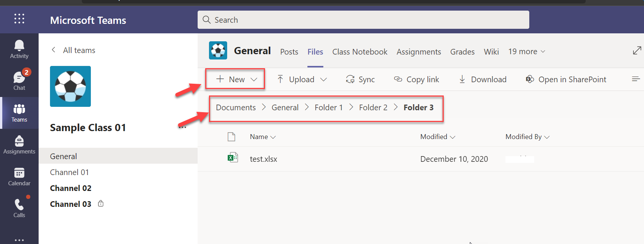Viewport: 644px width, 244px height.
Task: Click Open in SharePoint
Action: 572,79
